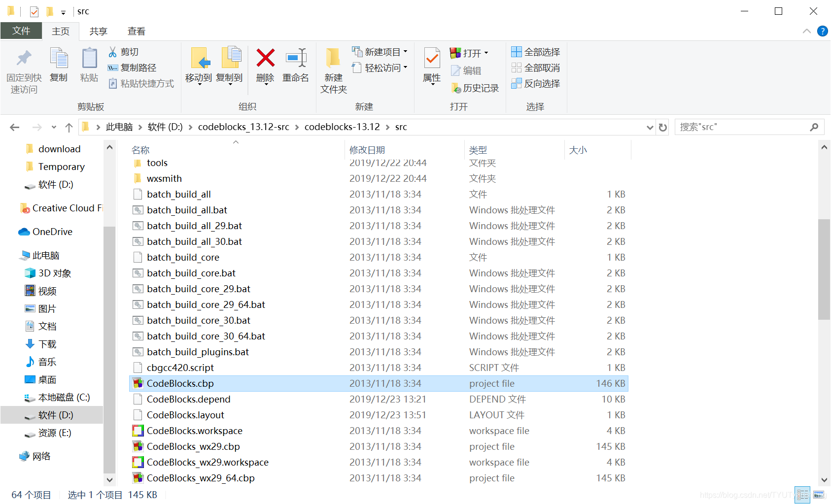Click the search magnifier icon
Image resolution: width=831 pixels, height=504 pixels.
(814, 127)
